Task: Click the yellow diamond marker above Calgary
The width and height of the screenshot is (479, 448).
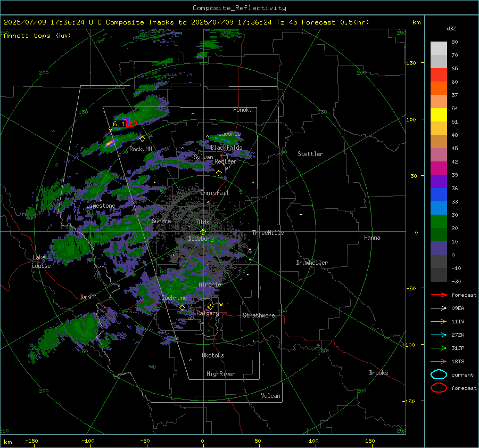Action: click(x=210, y=307)
